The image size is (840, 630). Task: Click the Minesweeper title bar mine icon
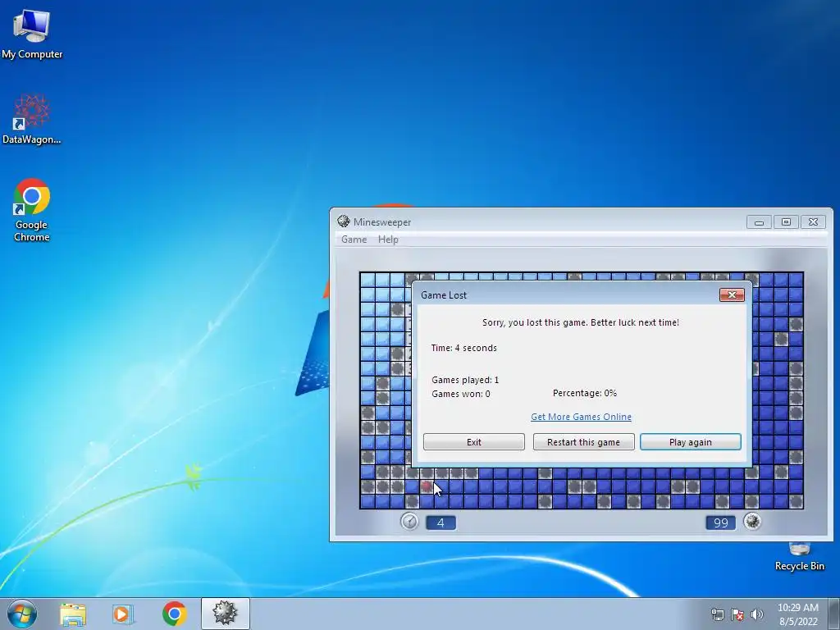pos(344,221)
